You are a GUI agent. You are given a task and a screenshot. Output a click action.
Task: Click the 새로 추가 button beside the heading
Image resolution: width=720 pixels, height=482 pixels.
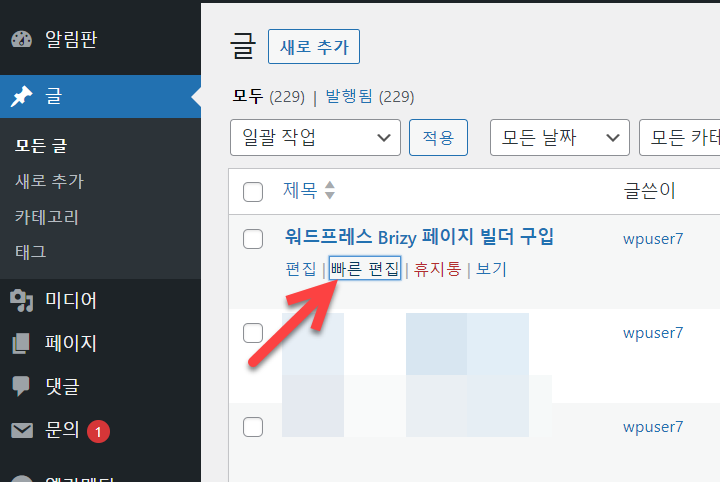[x=314, y=47]
